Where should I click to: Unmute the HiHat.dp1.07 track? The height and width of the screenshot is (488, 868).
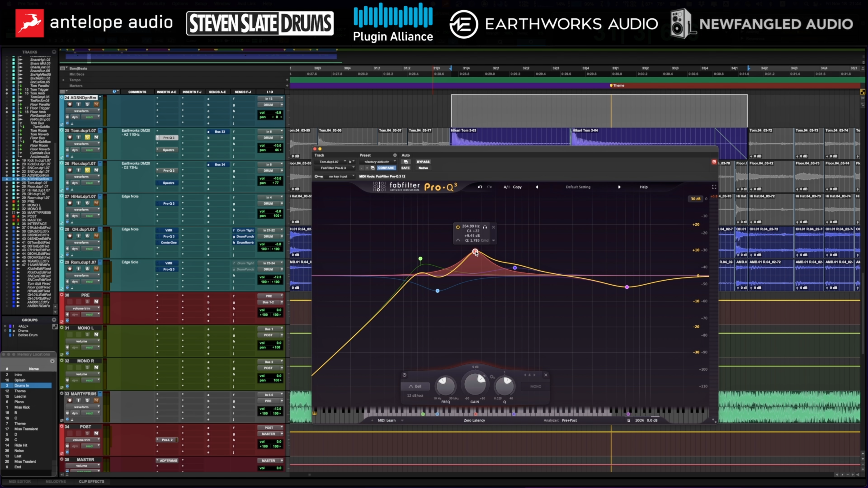[x=96, y=203]
